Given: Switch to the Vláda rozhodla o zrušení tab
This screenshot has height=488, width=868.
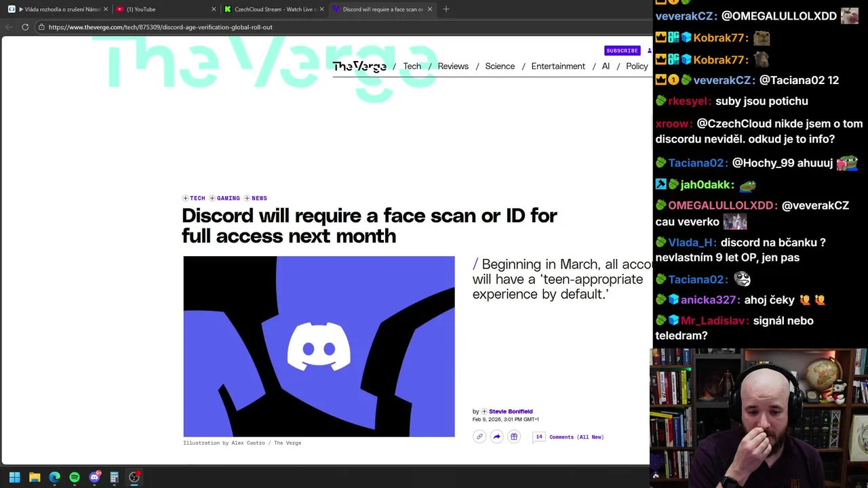Looking at the screenshot, I should point(57,9).
